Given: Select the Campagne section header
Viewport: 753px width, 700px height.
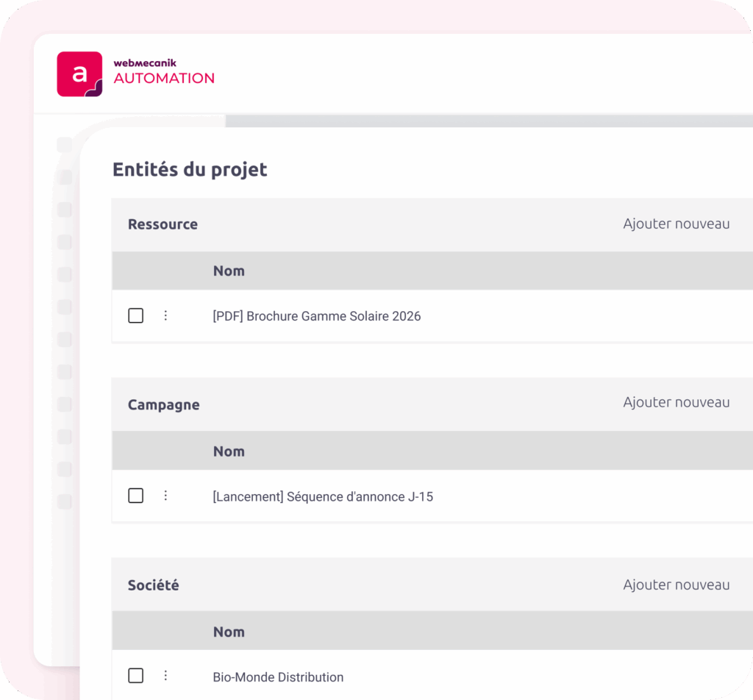Looking at the screenshot, I should point(163,404).
